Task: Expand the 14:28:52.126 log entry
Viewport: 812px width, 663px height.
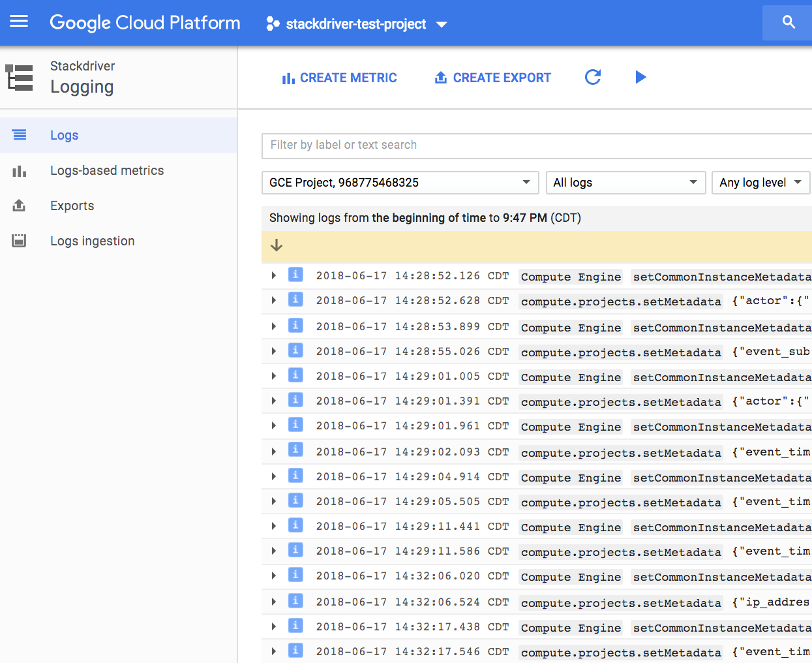Action: pos(274,276)
